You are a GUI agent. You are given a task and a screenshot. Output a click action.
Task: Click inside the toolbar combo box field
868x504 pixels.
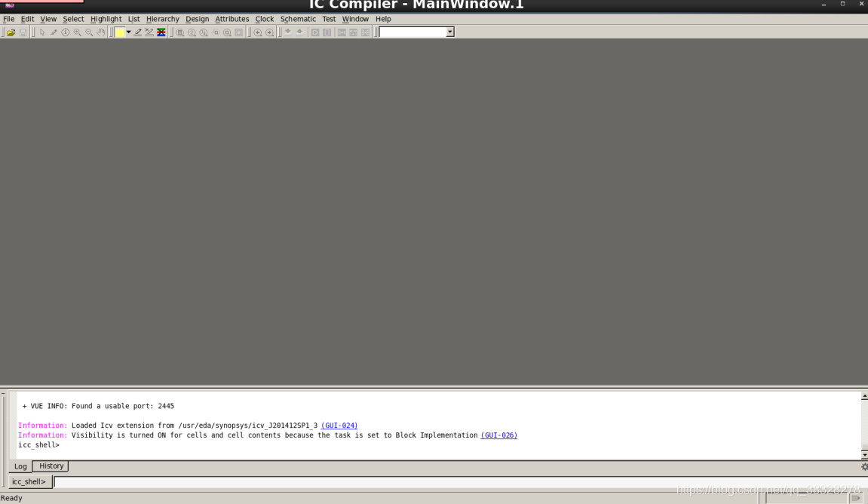(413, 32)
